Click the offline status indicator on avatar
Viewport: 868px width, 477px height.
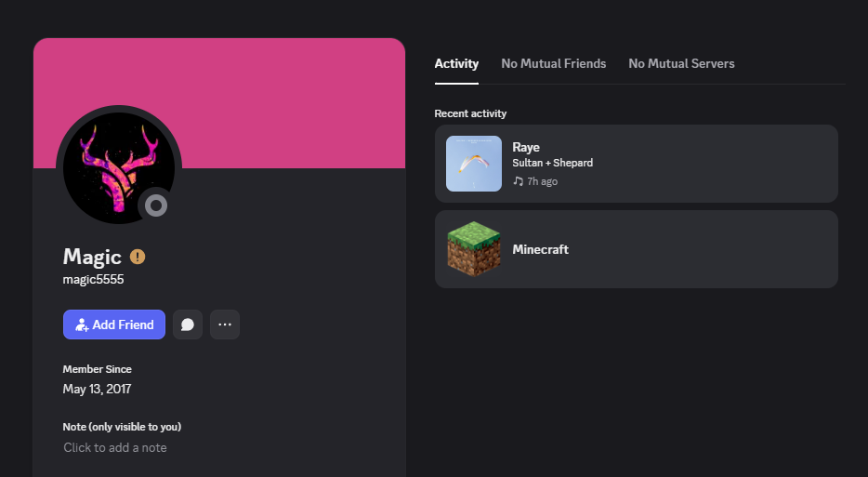point(156,205)
